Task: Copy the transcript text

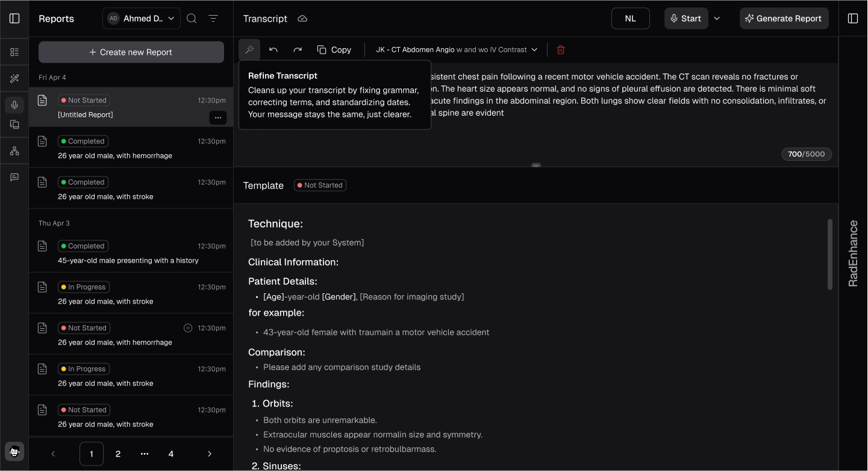Action: [x=334, y=50]
